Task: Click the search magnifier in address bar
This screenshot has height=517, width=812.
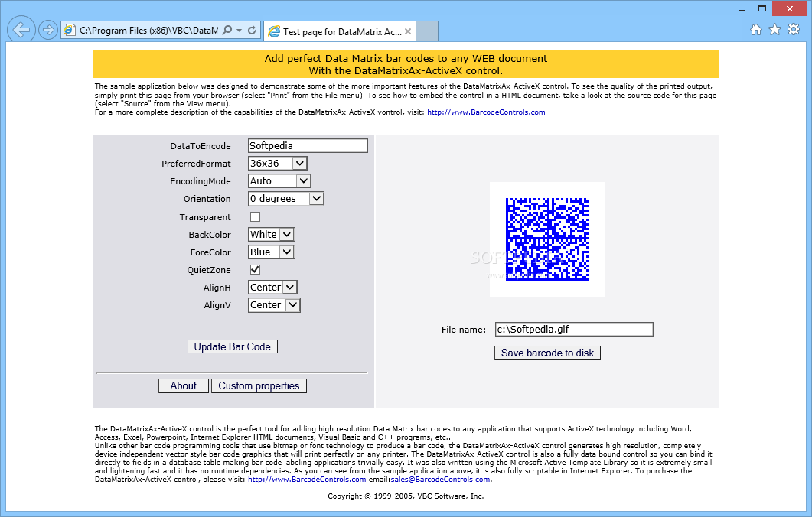Action: 227,30
